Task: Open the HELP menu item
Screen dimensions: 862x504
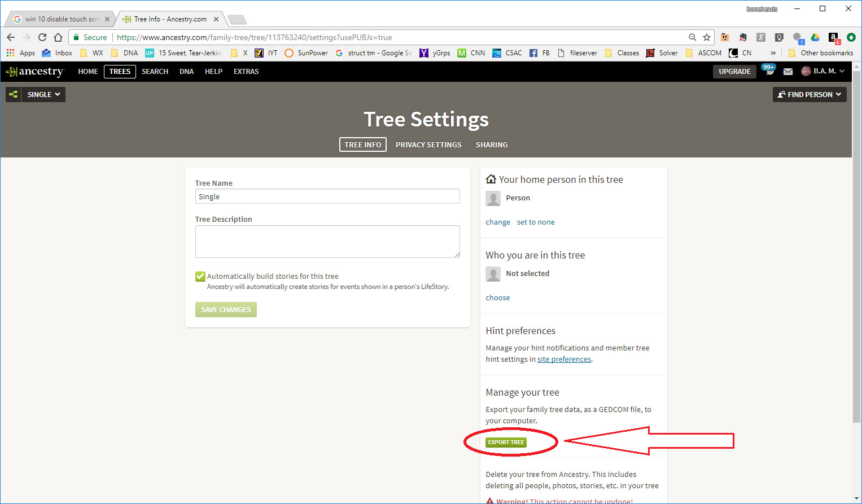Action: click(213, 72)
